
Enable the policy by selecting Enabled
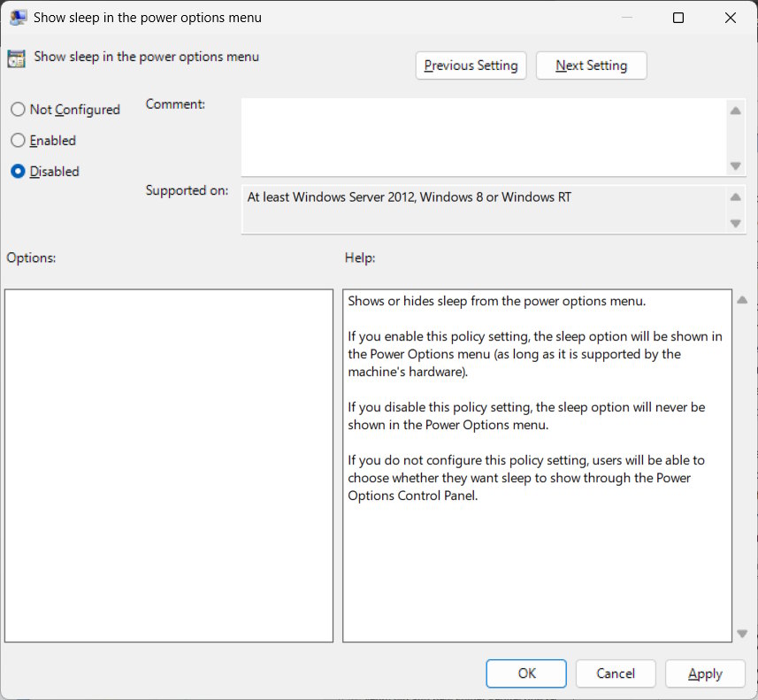point(17,140)
